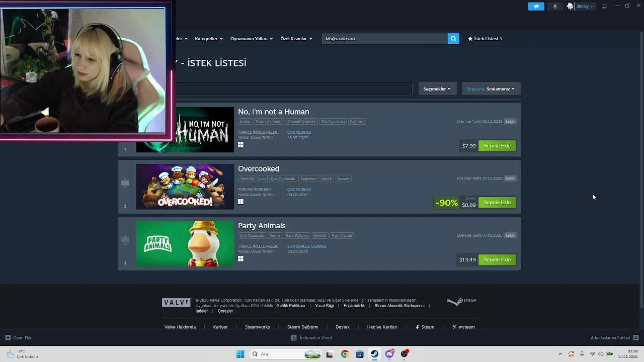Remove Overcooked from wishlist
The image size is (644, 362).
(x=510, y=178)
